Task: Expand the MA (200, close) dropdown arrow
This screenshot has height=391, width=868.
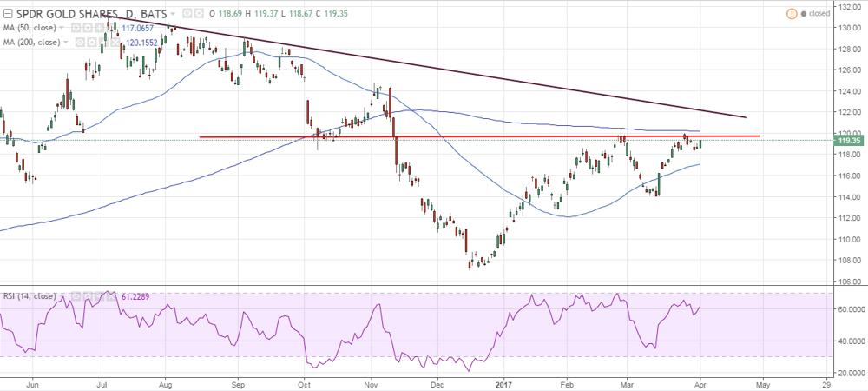Action: pos(65,42)
